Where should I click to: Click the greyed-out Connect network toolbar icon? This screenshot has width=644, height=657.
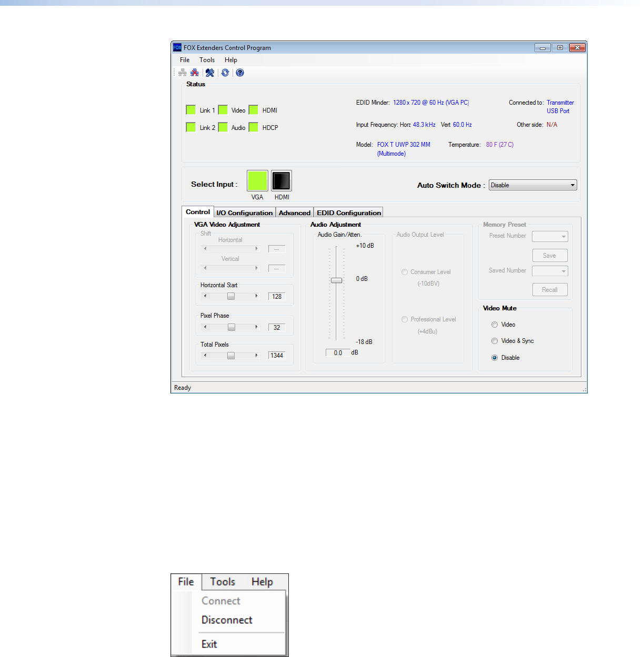[x=182, y=73]
